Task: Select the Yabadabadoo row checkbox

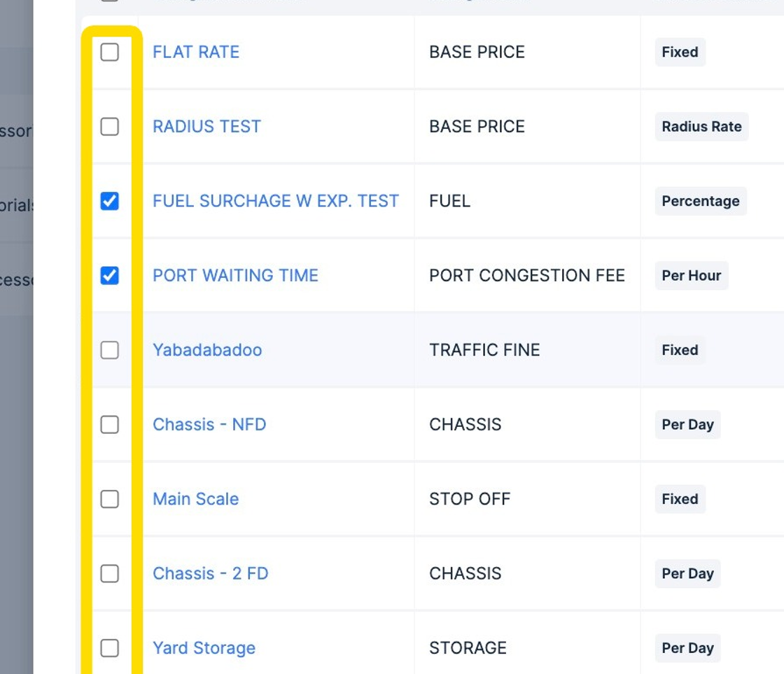Action: 109,350
